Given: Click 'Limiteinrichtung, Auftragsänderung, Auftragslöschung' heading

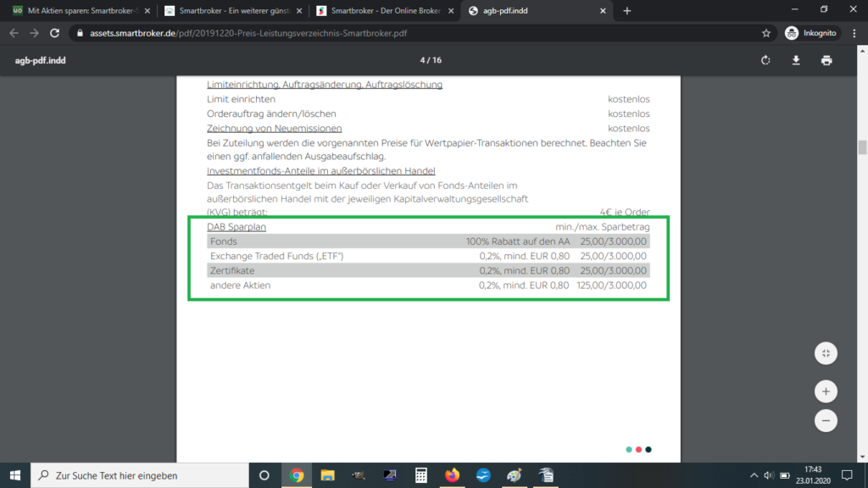Looking at the screenshot, I should click(x=325, y=85).
